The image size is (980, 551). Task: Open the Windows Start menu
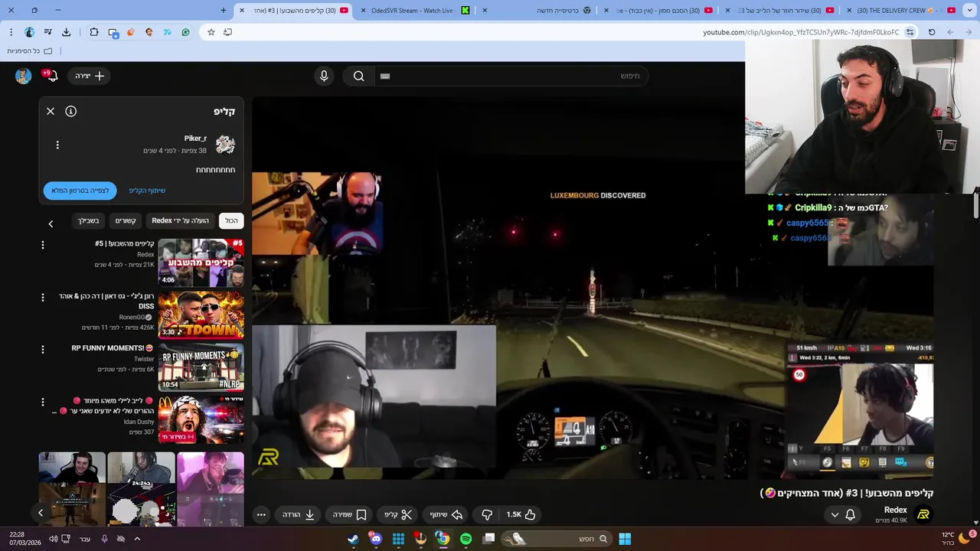[625, 539]
